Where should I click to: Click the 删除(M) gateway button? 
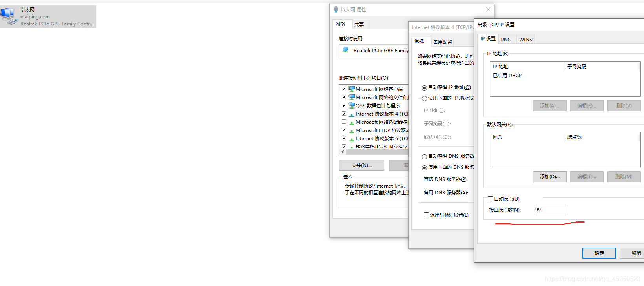tap(624, 177)
